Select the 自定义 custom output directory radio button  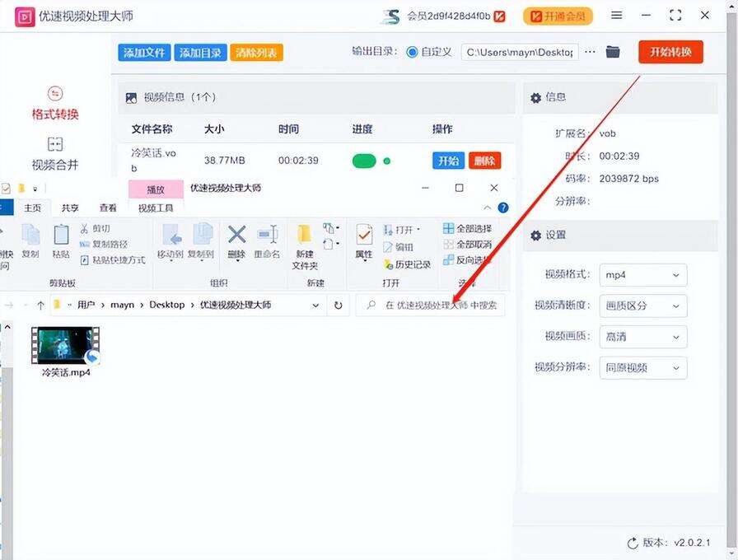point(412,52)
